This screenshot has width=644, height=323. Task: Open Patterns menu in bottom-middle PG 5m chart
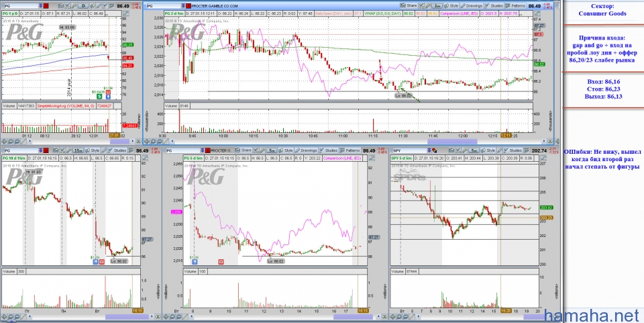[x=350, y=150]
